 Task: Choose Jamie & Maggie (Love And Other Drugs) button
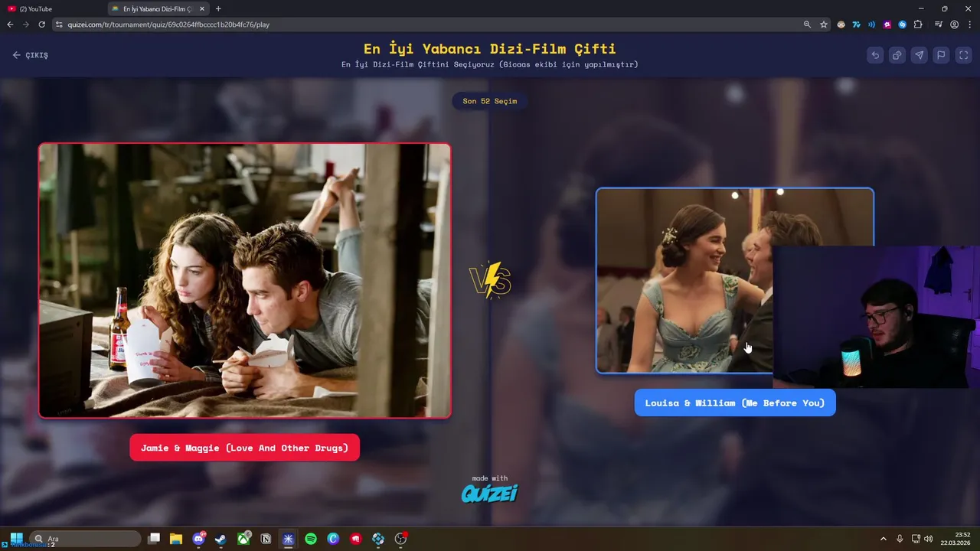tap(244, 448)
